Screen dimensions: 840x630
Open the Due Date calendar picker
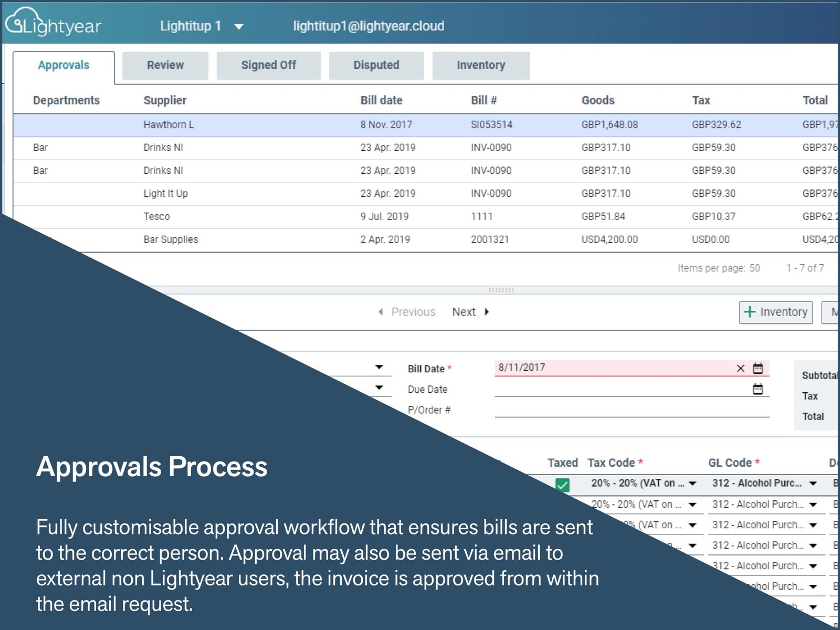click(x=758, y=389)
